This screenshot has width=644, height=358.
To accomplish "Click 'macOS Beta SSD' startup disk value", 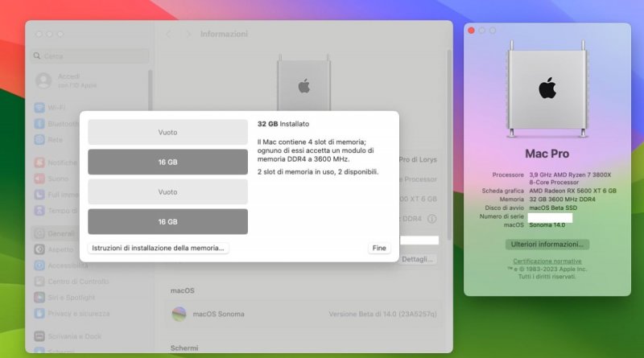I will (553, 208).
